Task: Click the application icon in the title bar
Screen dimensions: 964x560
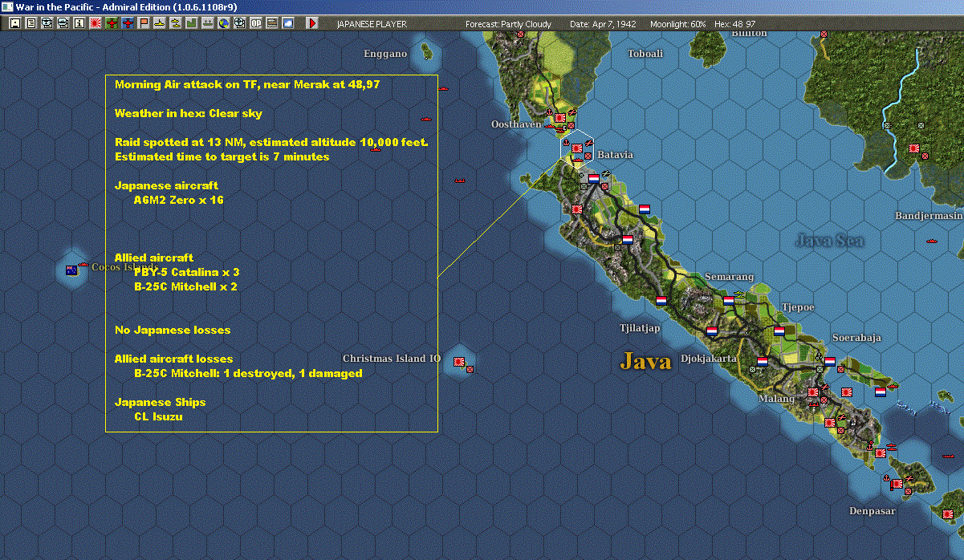Action: pyautogui.click(x=7, y=6)
